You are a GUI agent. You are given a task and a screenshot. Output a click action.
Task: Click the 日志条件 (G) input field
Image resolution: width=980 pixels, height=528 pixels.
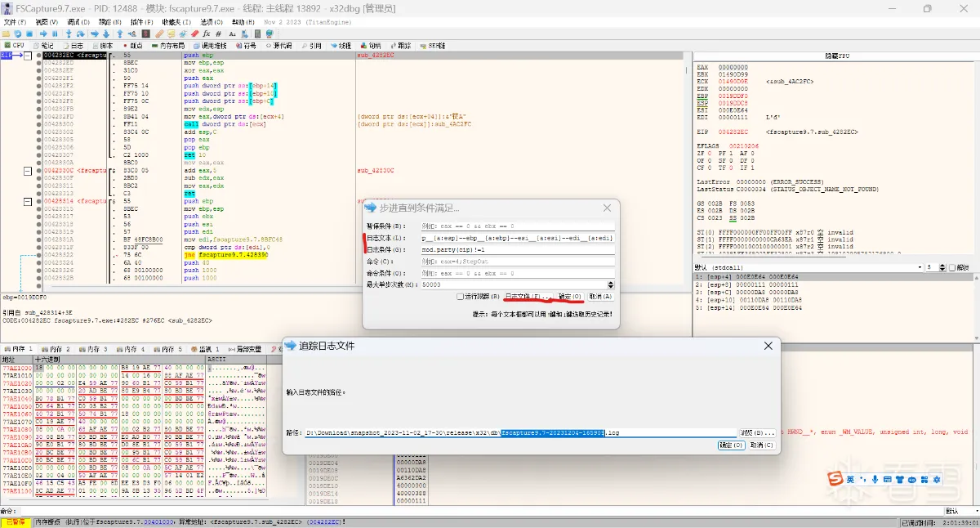tap(516, 249)
